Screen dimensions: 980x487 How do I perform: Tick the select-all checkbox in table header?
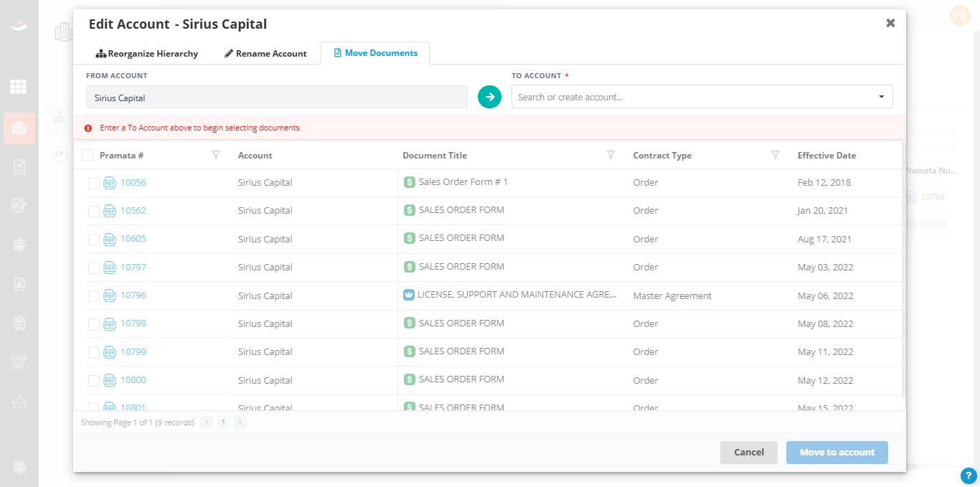88,155
